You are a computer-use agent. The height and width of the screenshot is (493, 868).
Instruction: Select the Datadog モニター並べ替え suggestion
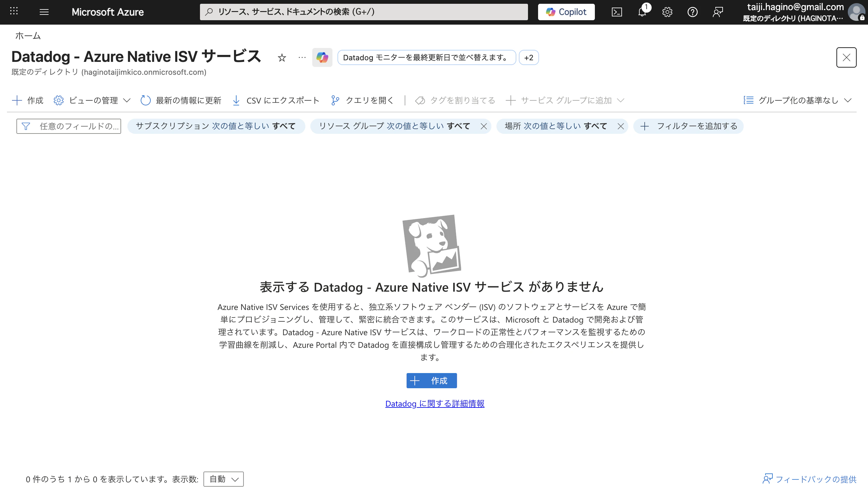[x=426, y=57]
